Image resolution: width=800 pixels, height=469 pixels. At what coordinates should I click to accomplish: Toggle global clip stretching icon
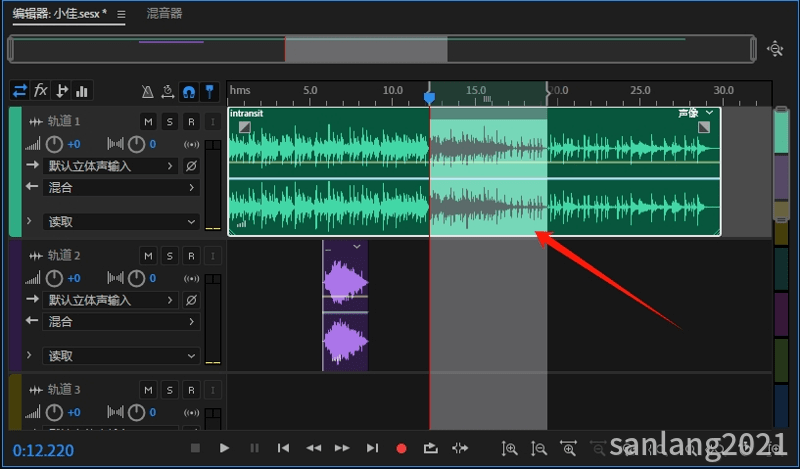tap(168, 92)
